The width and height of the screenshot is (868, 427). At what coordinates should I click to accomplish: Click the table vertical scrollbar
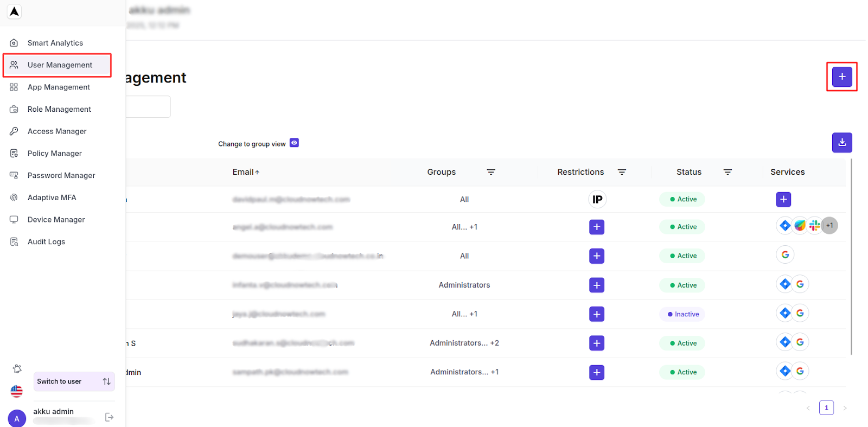[x=852, y=257]
